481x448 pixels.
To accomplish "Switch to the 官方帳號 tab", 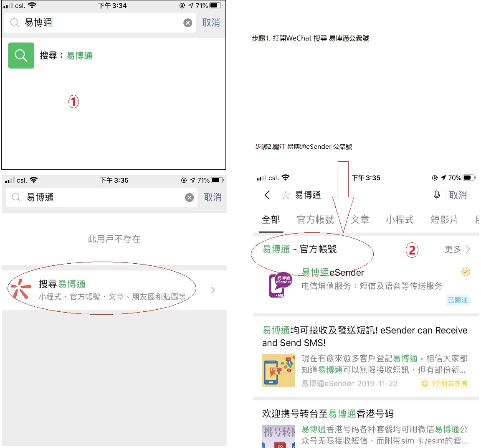I will click(x=315, y=220).
